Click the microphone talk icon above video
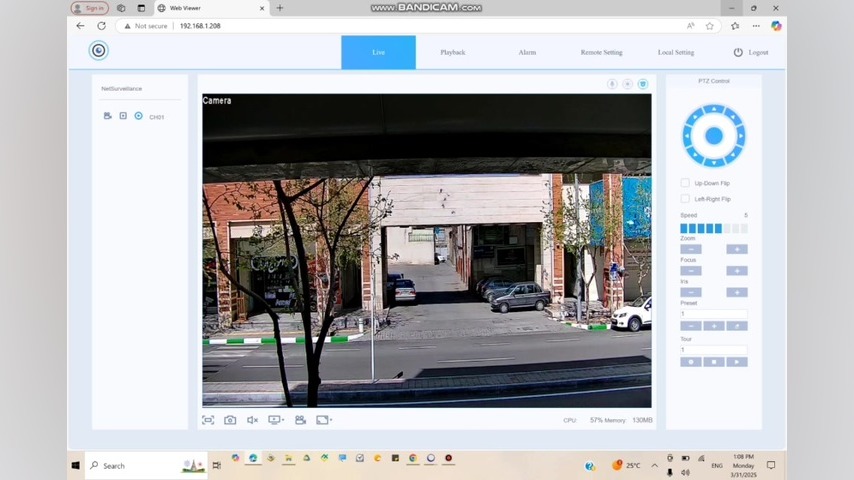Image resolution: width=854 pixels, height=480 pixels. click(x=612, y=84)
